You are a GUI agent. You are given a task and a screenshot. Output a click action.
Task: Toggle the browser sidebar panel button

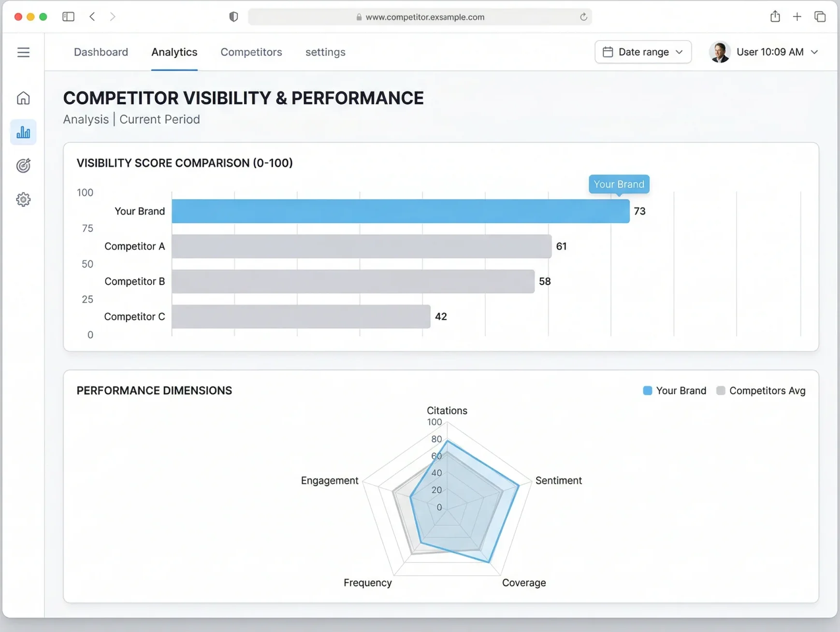tap(68, 16)
